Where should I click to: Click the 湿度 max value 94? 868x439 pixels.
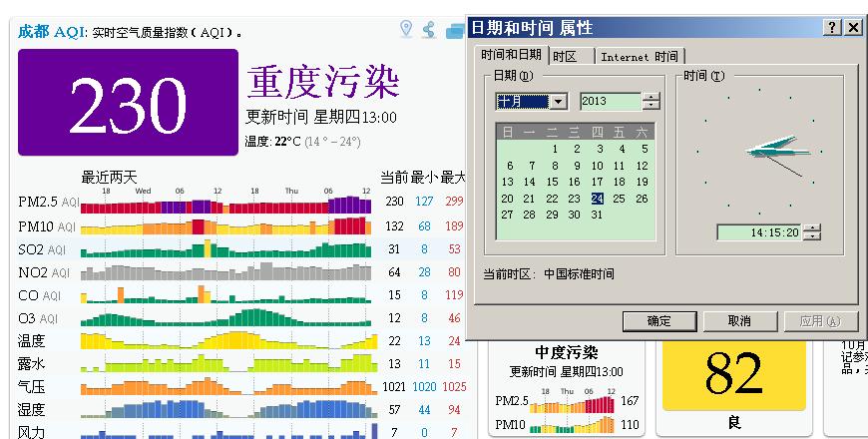tap(454, 410)
